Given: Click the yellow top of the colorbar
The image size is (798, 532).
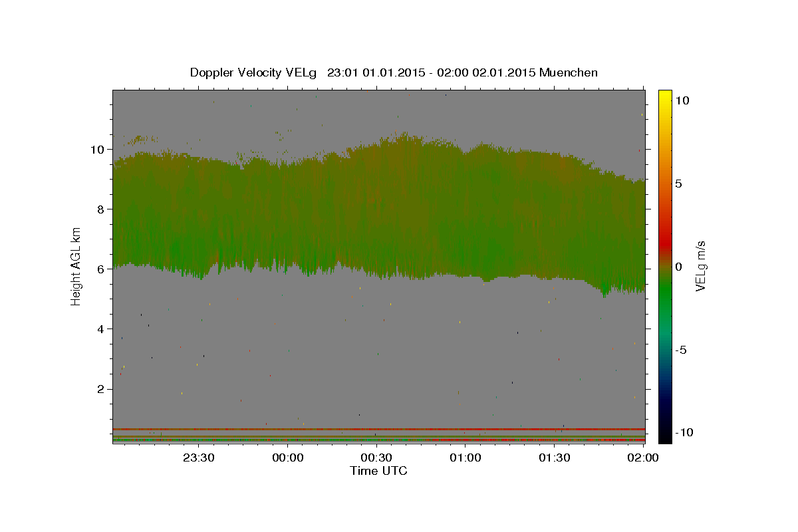Looking at the screenshot, I should [664, 98].
